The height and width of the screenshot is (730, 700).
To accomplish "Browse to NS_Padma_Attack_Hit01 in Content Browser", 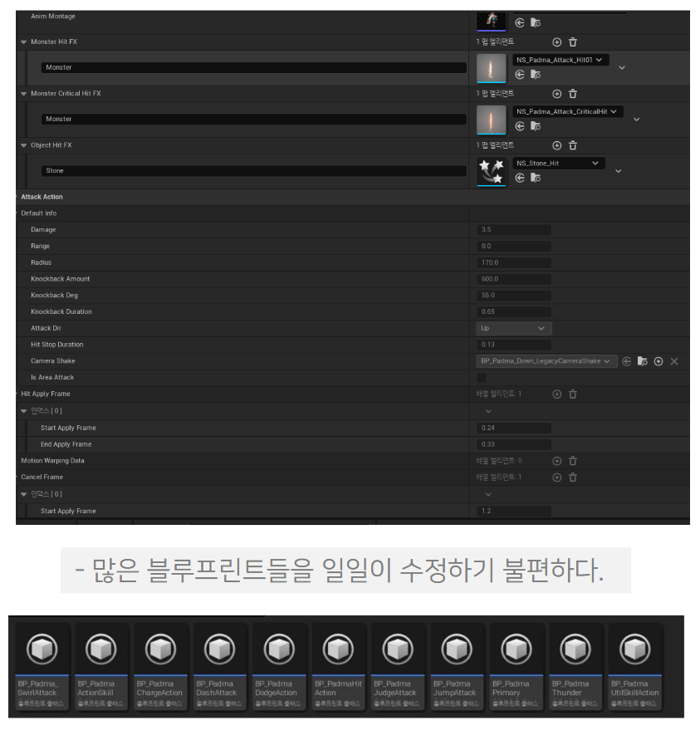I will (536, 76).
